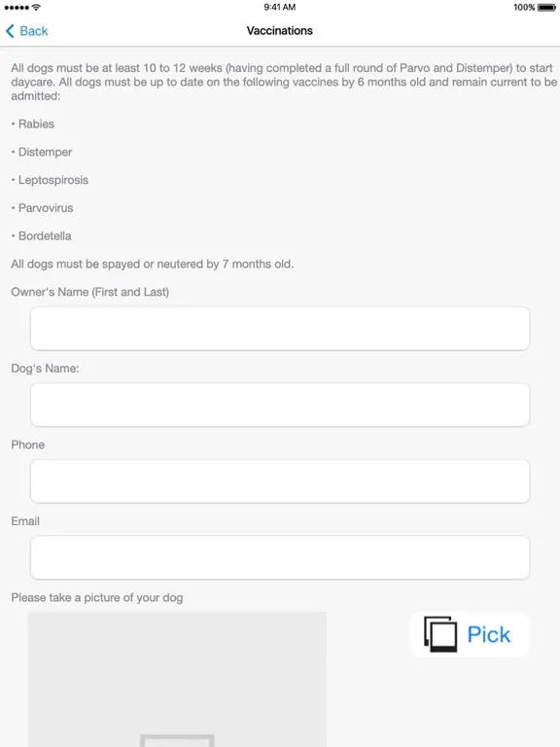Focus the Owner's Name input field
Viewport: 560px width, 747px height.
click(x=280, y=329)
